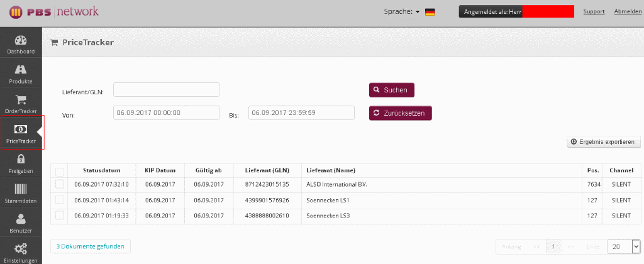Click Ergebnis exportieren button
This screenshot has height=264, width=644.
tap(604, 141)
